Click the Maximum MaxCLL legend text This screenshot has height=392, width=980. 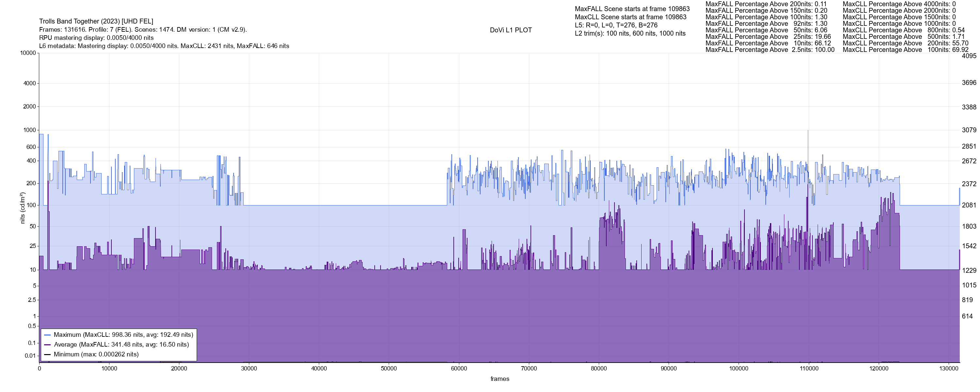pyautogui.click(x=123, y=335)
